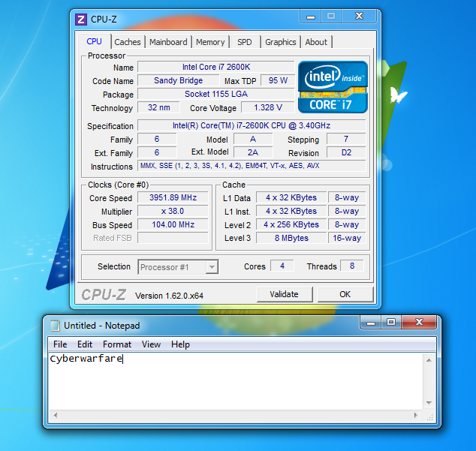The image size is (476, 451).
Task: Minimize the CPU-Z window
Action: 311,17
